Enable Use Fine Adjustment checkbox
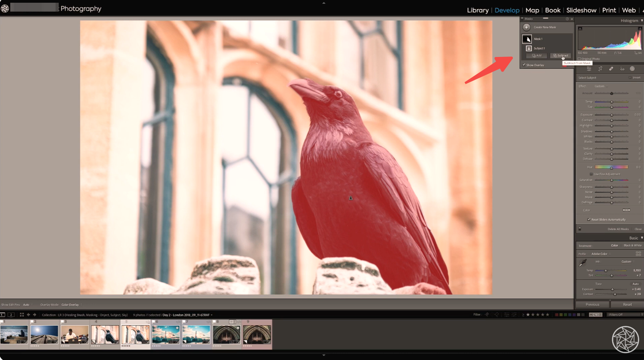The width and height of the screenshot is (644, 360). (592, 174)
